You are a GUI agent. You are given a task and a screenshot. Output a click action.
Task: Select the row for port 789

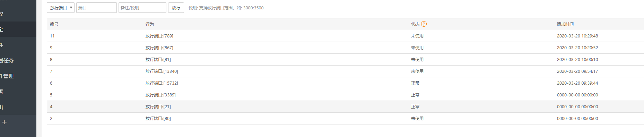point(345,36)
